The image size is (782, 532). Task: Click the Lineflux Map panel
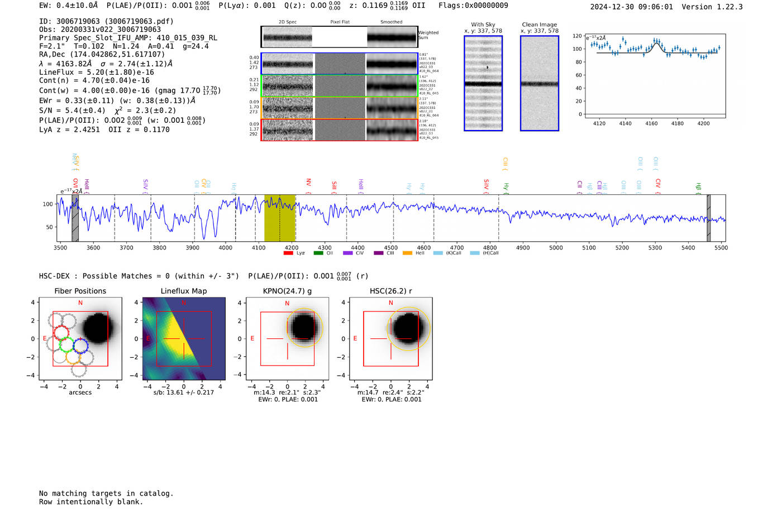tap(184, 338)
